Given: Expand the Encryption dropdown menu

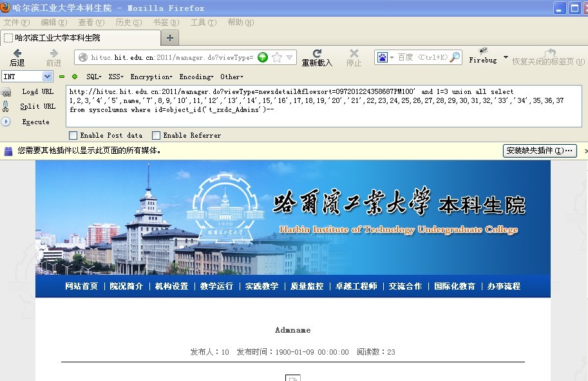Looking at the screenshot, I should coord(151,77).
